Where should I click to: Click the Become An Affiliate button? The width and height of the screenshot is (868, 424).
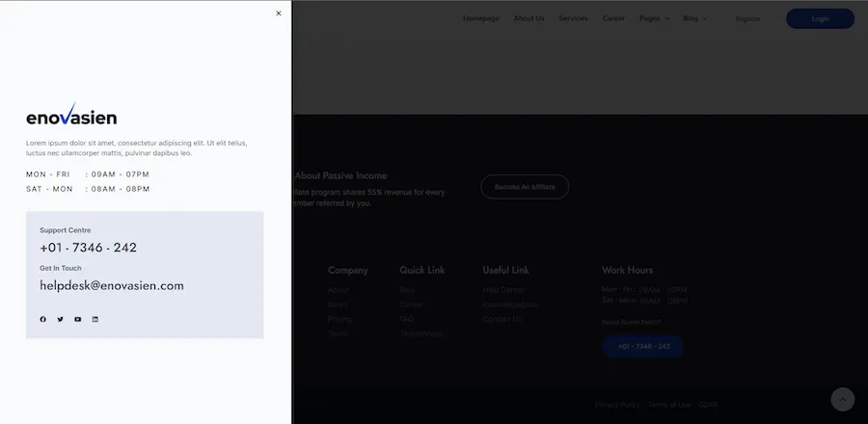coord(525,187)
